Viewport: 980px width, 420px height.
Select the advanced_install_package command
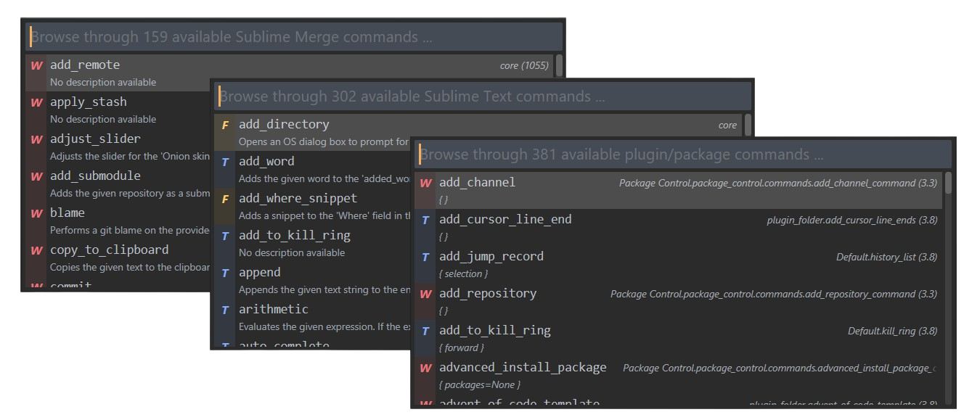tap(679, 375)
